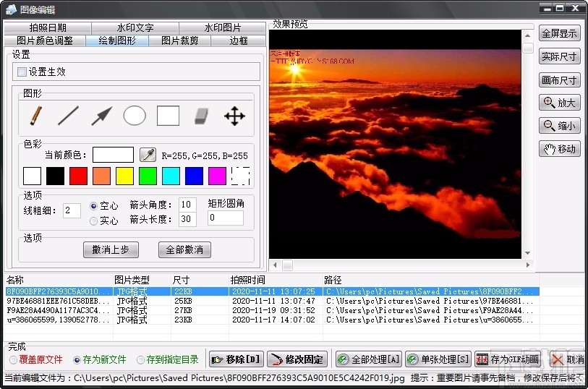Click preview scrollbar down arrow
This screenshot has height=389, width=588.
click(528, 253)
